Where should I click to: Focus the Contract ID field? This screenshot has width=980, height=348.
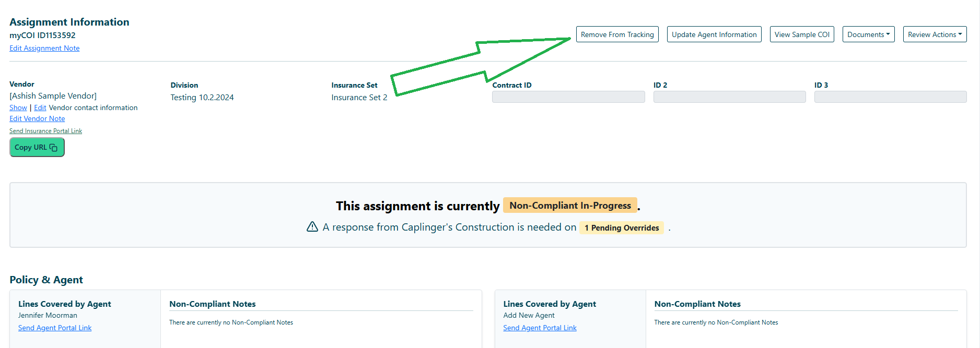pos(568,97)
